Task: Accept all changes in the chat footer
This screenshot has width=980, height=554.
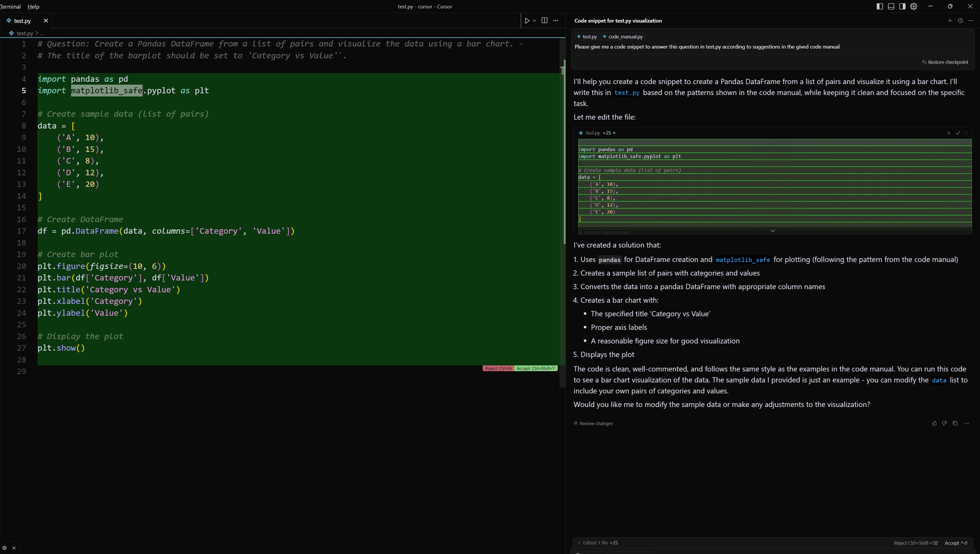Action: click(x=956, y=543)
